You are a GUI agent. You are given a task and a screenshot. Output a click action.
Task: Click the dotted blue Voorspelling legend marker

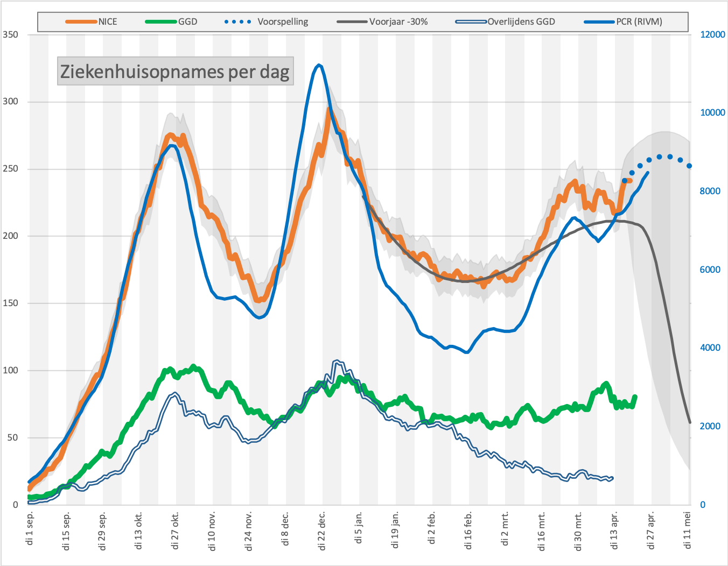pos(237,22)
